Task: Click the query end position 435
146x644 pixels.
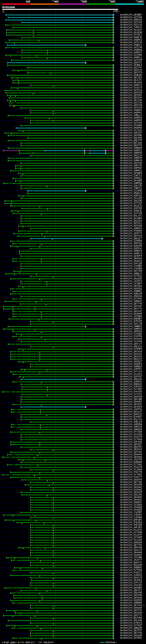Action: coord(115,11)
